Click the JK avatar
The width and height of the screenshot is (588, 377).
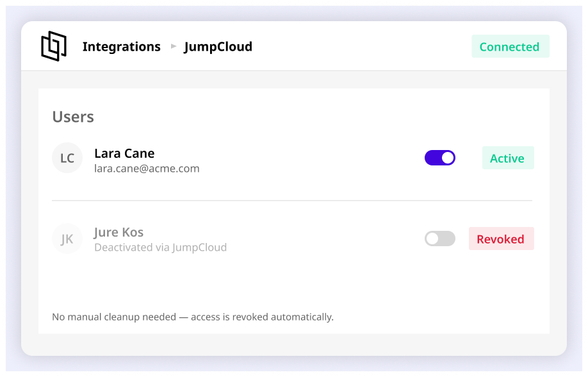[67, 239]
